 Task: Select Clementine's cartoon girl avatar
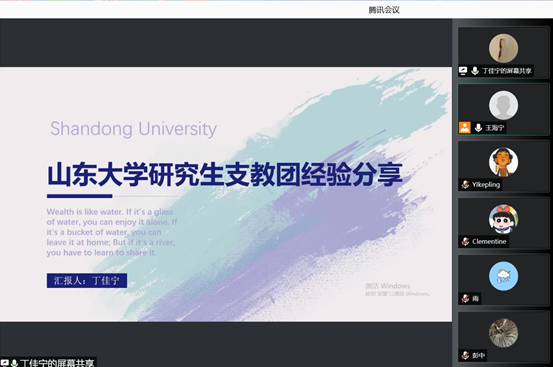coord(503,219)
